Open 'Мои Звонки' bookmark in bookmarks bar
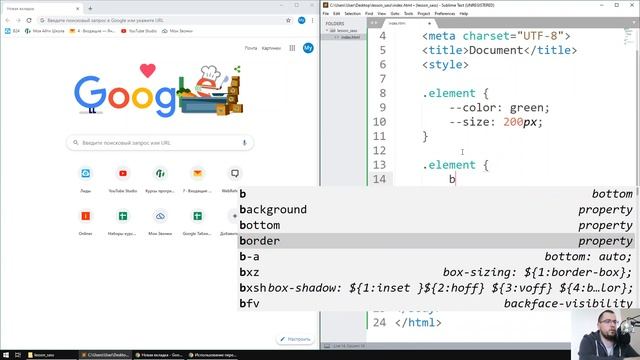Viewport: 640px width, 360px height. [x=177, y=31]
